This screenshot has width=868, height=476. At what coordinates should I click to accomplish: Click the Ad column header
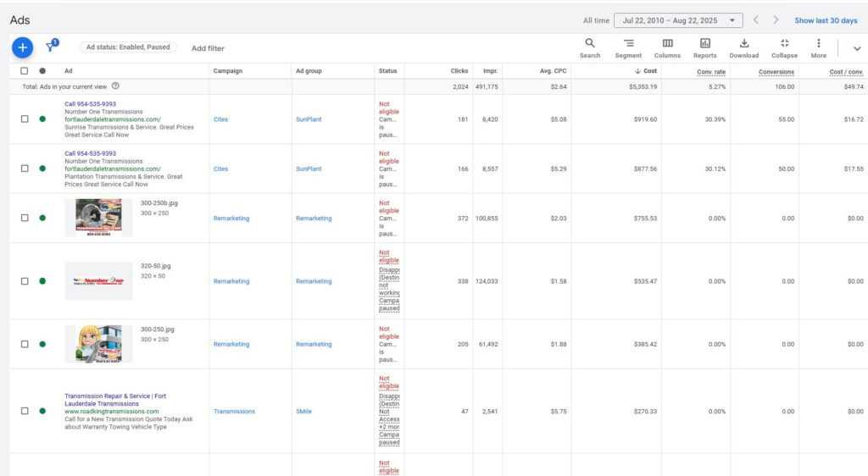(x=68, y=71)
